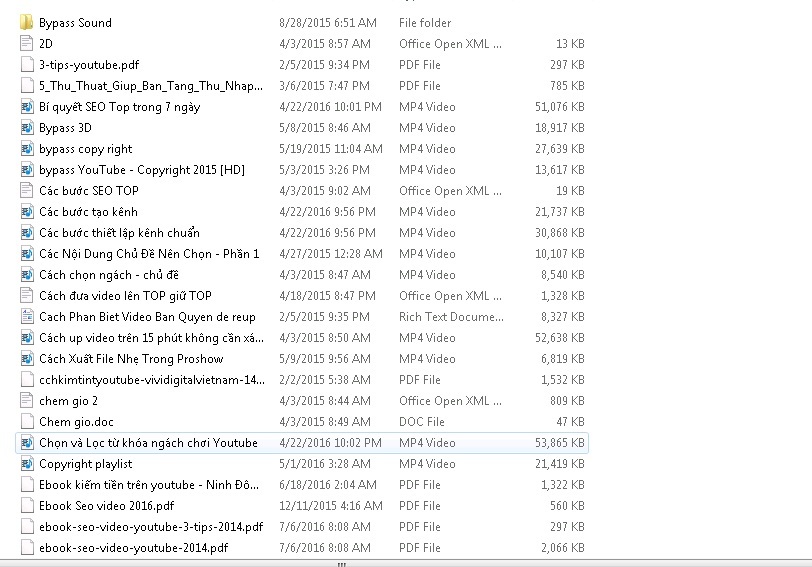Select the Các bước tạo kênh file name
Screen dimensions: 812x567
[88, 212]
